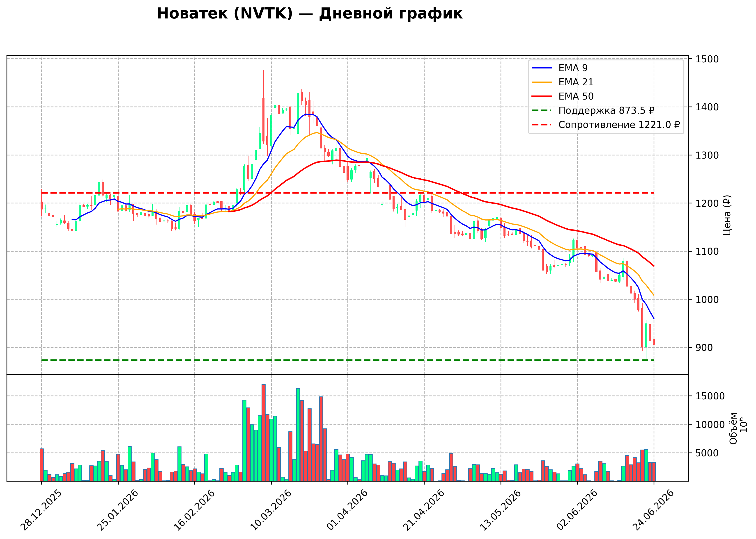Click the Цена (₽) axis label
Image resolution: width=756 pixels, height=539 pixels.
(727, 215)
